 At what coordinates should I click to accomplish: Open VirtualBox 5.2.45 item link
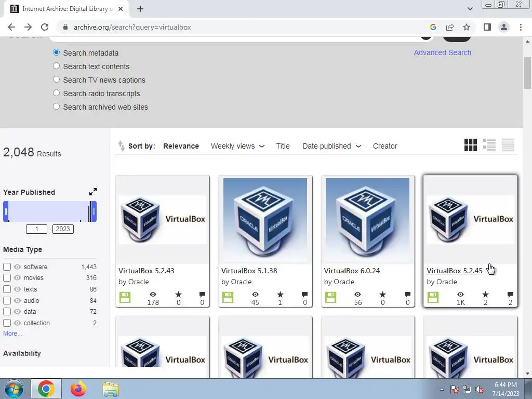pos(454,271)
